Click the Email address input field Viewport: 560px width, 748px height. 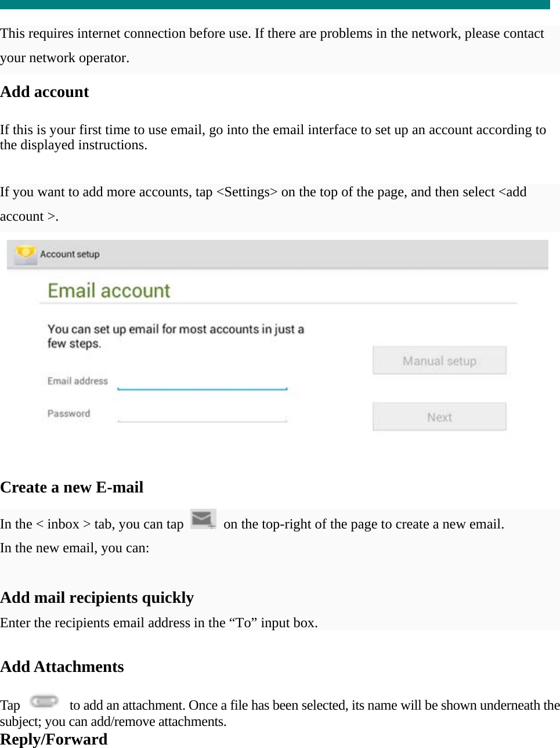(203, 383)
